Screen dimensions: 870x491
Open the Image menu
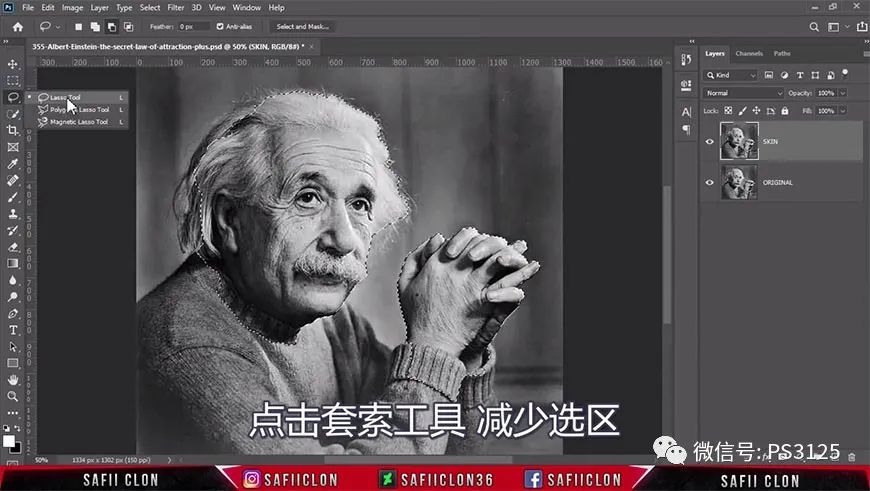point(72,8)
